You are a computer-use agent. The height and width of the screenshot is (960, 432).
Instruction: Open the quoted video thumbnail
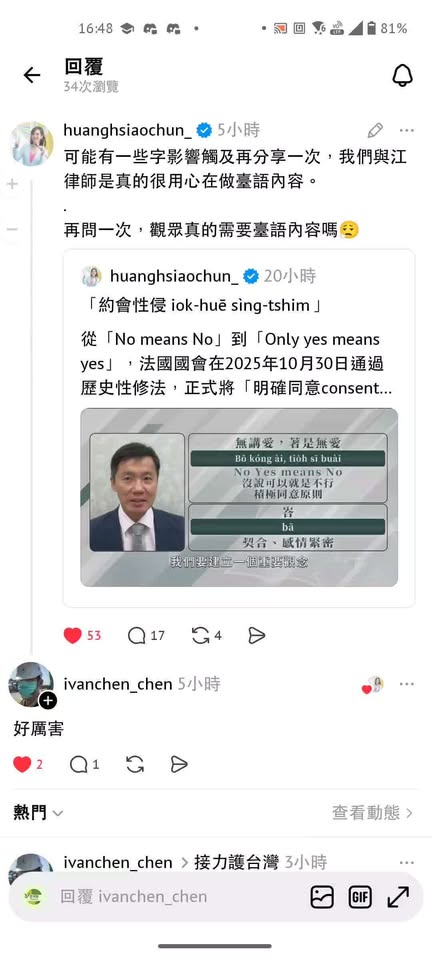[x=239, y=497]
